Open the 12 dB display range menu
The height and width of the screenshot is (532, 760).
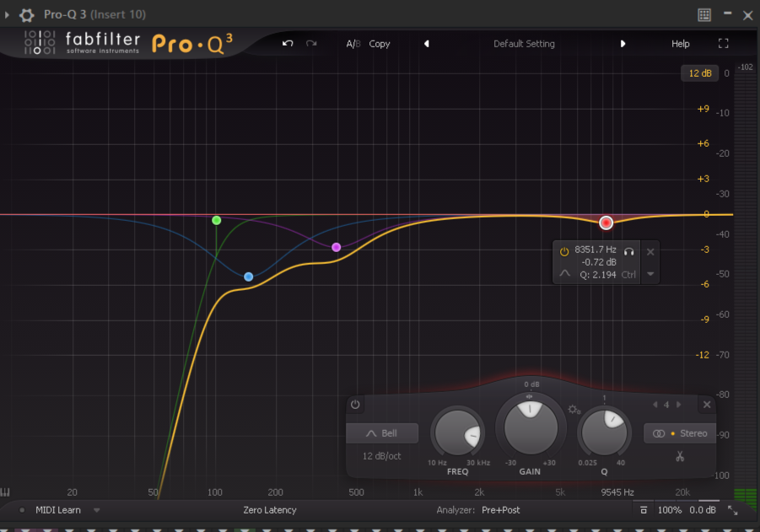tap(700, 73)
